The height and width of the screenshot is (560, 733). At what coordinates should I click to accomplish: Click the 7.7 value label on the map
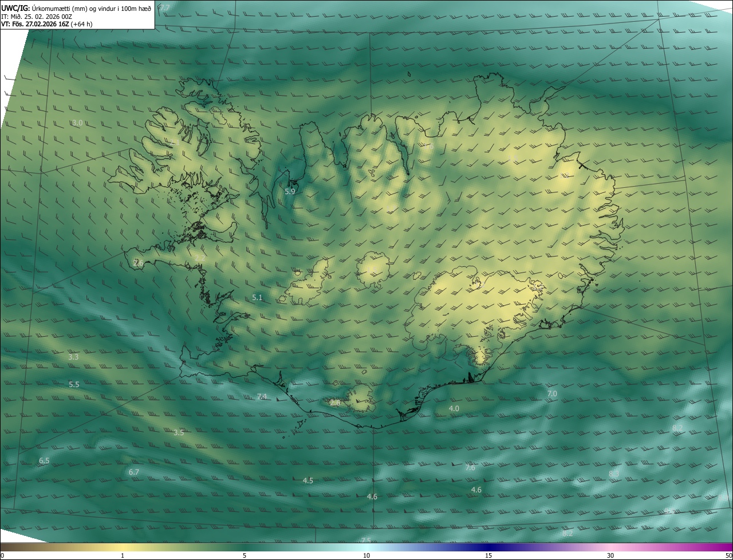pyautogui.click(x=164, y=7)
